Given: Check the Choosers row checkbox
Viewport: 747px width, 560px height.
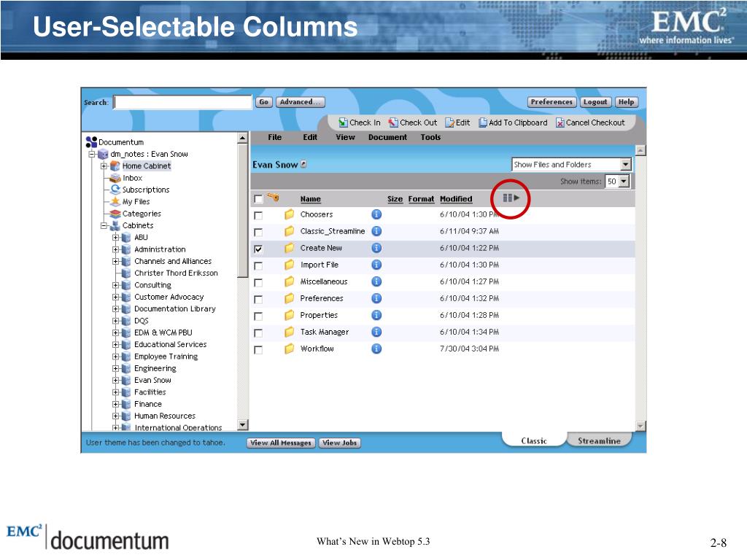Looking at the screenshot, I should [258, 216].
